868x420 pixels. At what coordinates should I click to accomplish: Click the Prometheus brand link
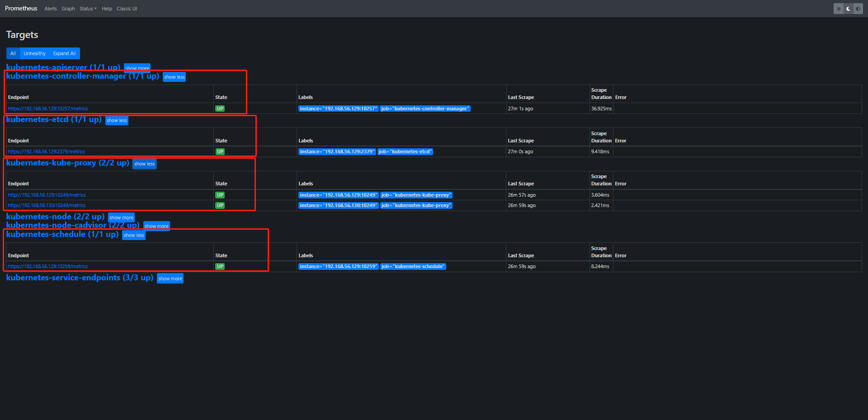pos(21,9)
